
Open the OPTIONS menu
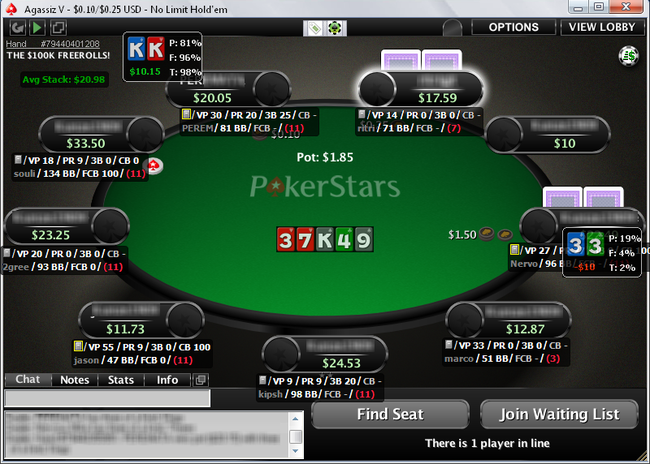click(x=514, y=27)
